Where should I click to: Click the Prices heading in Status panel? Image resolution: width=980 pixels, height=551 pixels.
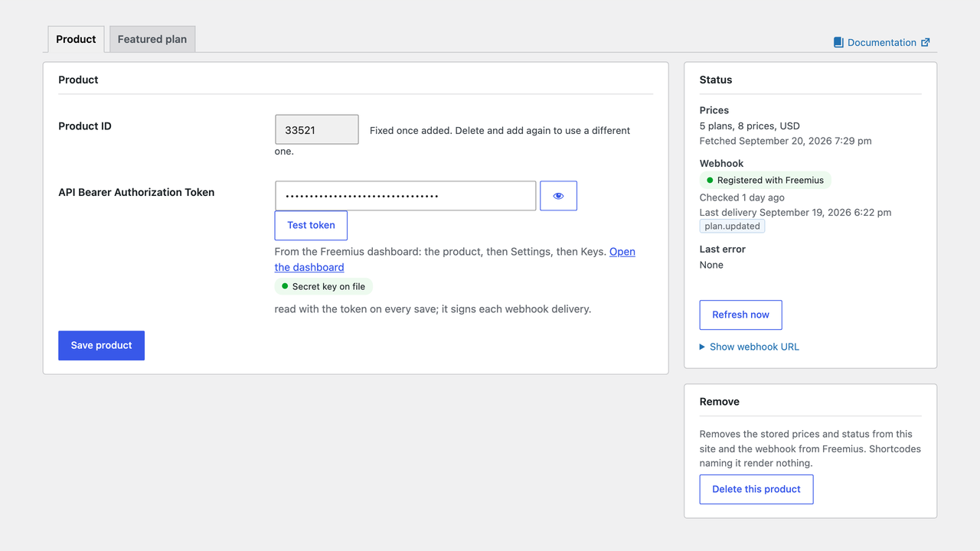[x=714, y=110]
